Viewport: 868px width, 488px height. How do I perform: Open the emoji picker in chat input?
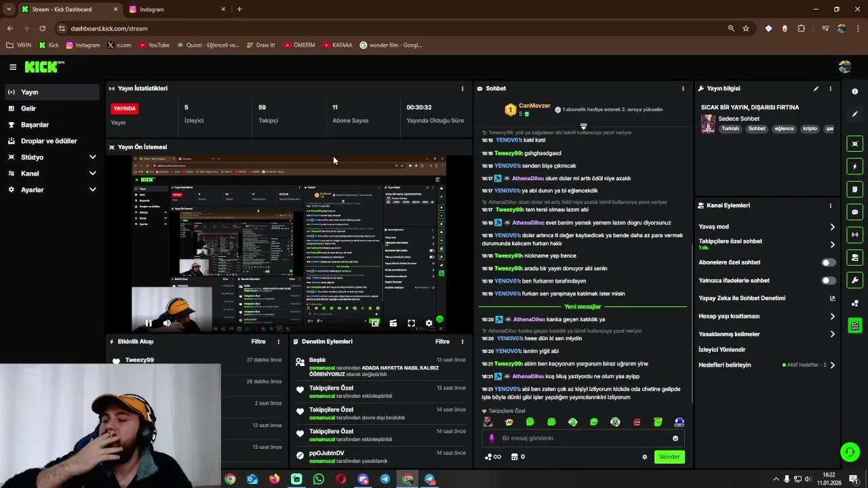point(675,439)
